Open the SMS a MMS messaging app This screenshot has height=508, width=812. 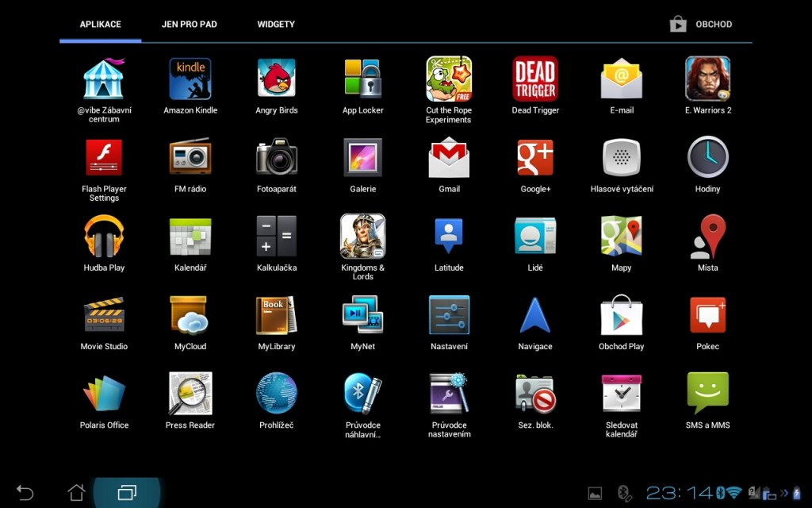tap(708, 393)
